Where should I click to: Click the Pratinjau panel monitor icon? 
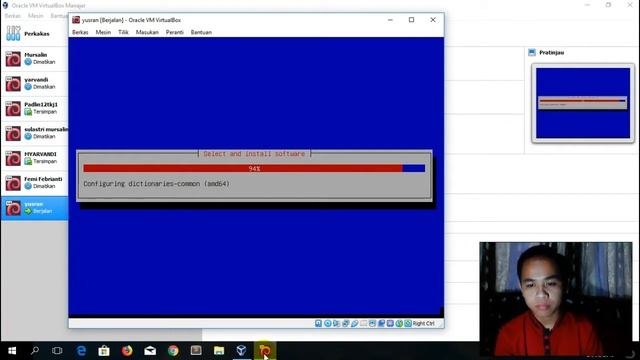coord(532,52)
